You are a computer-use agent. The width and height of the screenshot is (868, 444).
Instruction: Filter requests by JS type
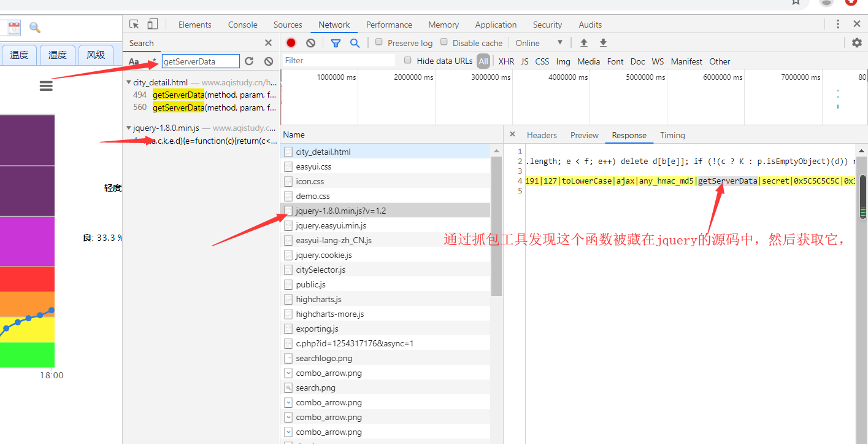(524, 61)
